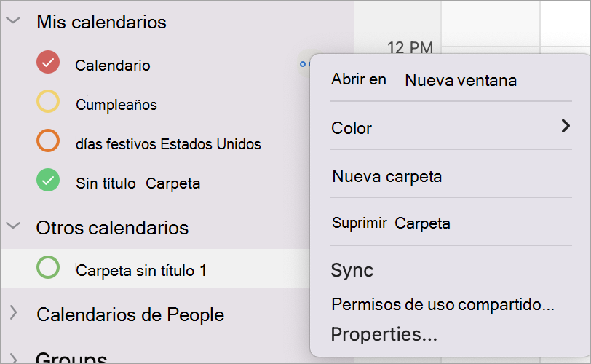Collapse the Otros calendarios section
This screenshot has width=591, height=364.
pos(14,226)
